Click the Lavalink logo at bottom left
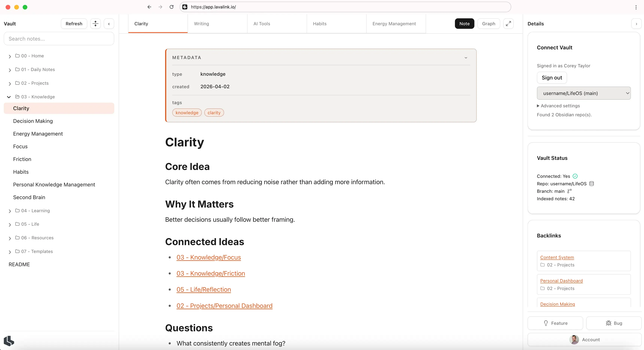 tap(9, 341)
